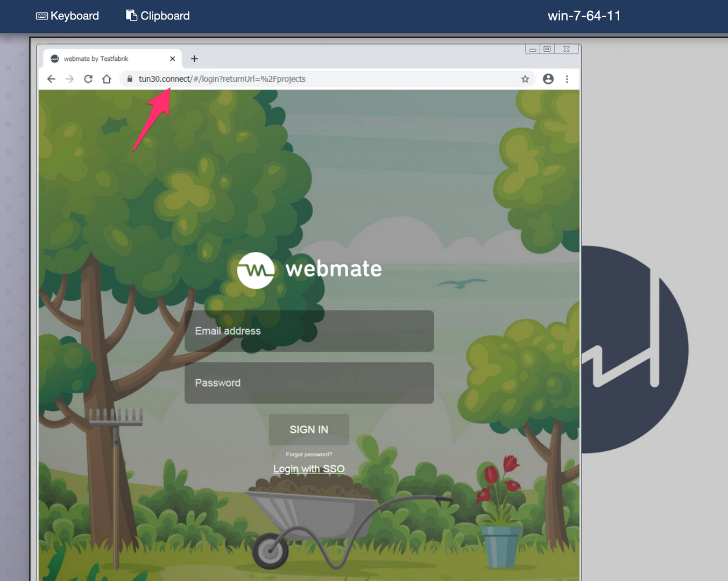Open the Keyboard tool in top bar
This screenshot has width=728, height=581.
(x=67, y=16)
